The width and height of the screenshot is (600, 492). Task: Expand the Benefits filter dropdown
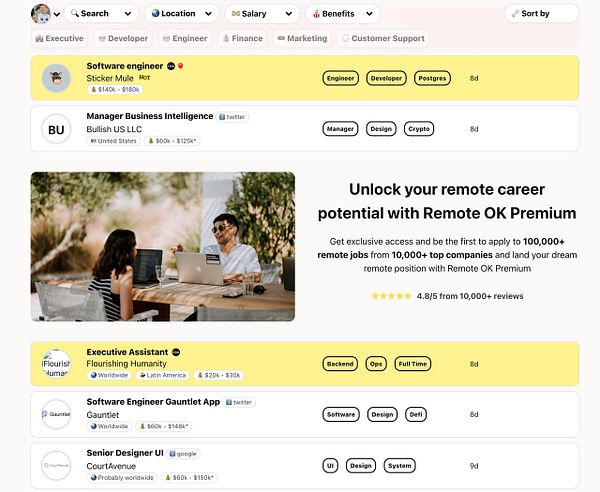point(343,14)
